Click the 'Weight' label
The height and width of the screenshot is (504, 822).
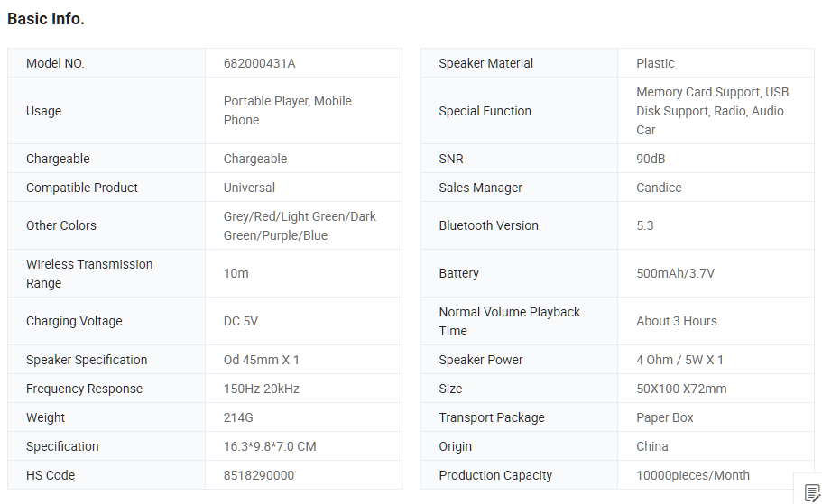(x=46, y=417)
